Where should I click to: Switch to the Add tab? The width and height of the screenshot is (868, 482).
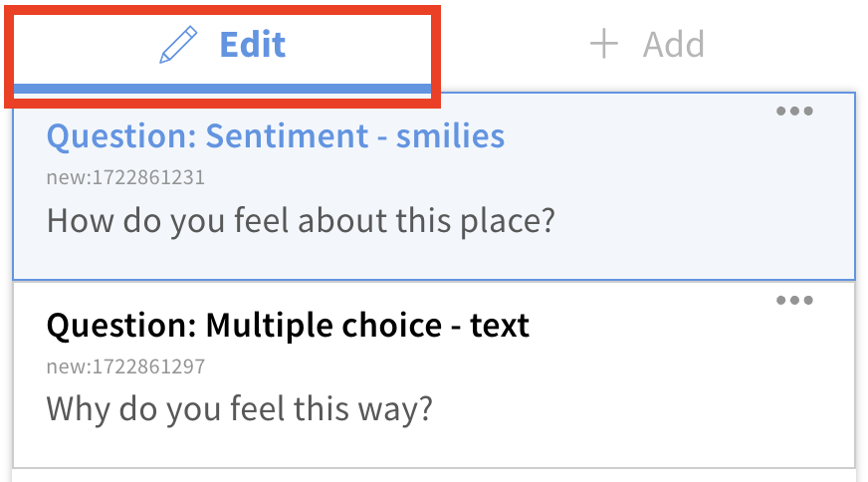click(647, 45)
